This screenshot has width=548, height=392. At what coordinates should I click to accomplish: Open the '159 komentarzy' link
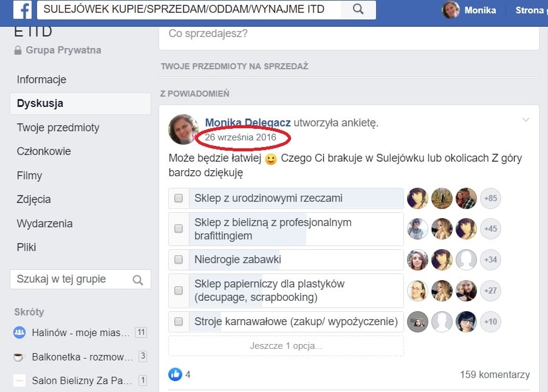click(x=495, y=374)
